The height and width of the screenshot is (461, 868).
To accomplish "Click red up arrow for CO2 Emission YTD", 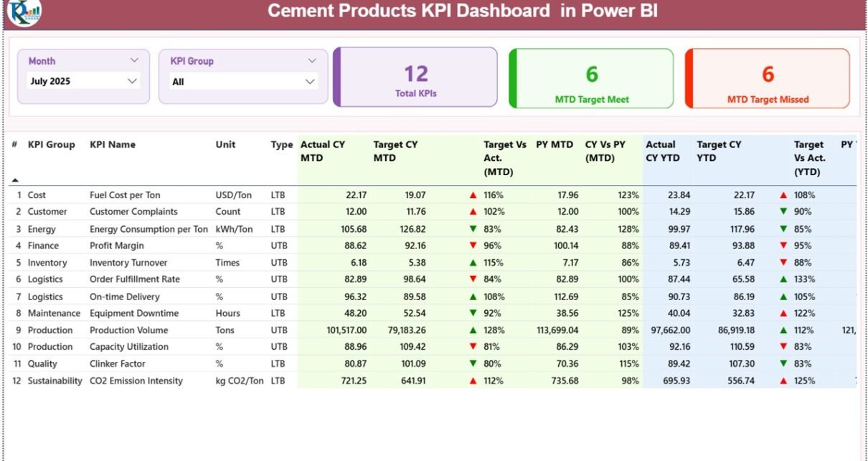I will 783,381.
